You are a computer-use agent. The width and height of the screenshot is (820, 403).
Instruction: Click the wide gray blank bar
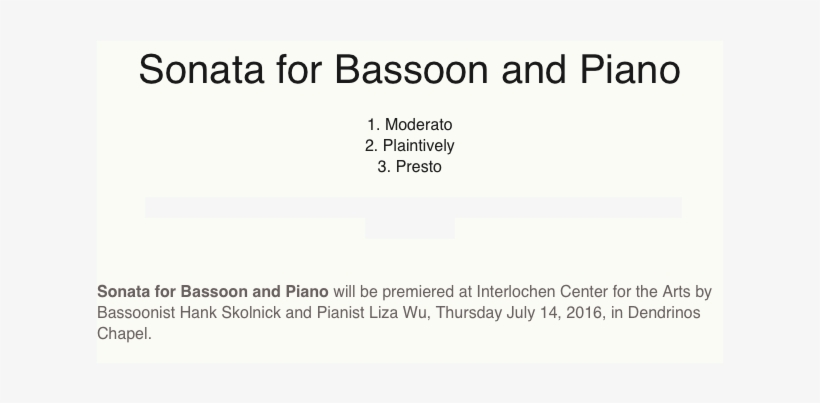pos(413,208)
